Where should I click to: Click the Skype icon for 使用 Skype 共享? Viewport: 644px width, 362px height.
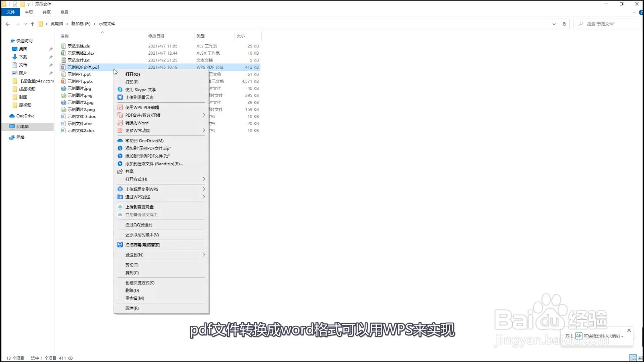(120, 90)
